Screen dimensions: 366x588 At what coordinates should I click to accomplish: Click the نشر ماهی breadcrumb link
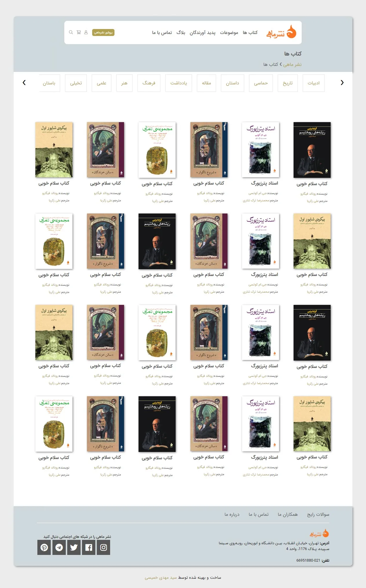292,64
